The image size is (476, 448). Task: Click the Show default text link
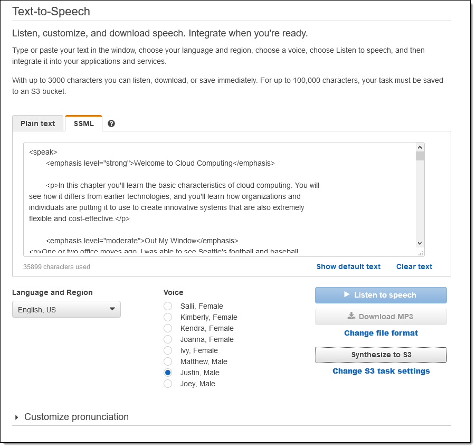click(x=348, y=266)
